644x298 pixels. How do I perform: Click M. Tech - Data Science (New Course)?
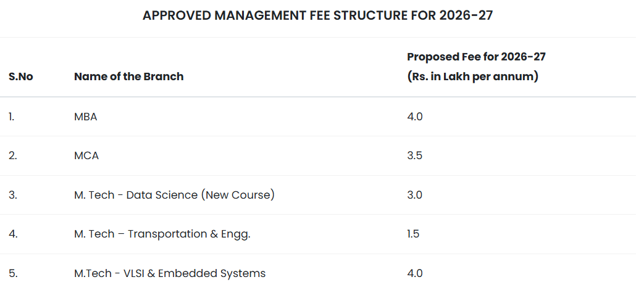click(174, 195)
